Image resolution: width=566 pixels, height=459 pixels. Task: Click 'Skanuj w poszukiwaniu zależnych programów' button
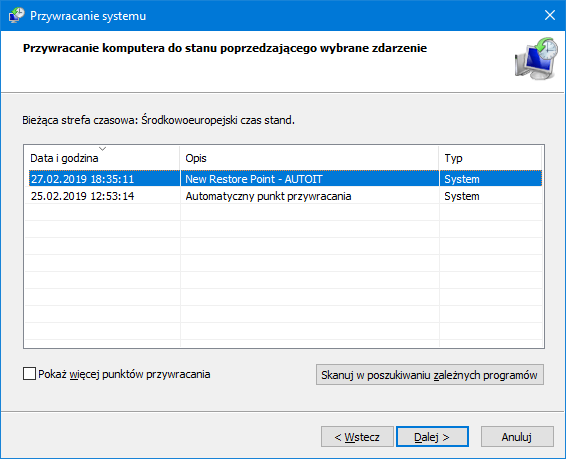click(x=430, y=375)
